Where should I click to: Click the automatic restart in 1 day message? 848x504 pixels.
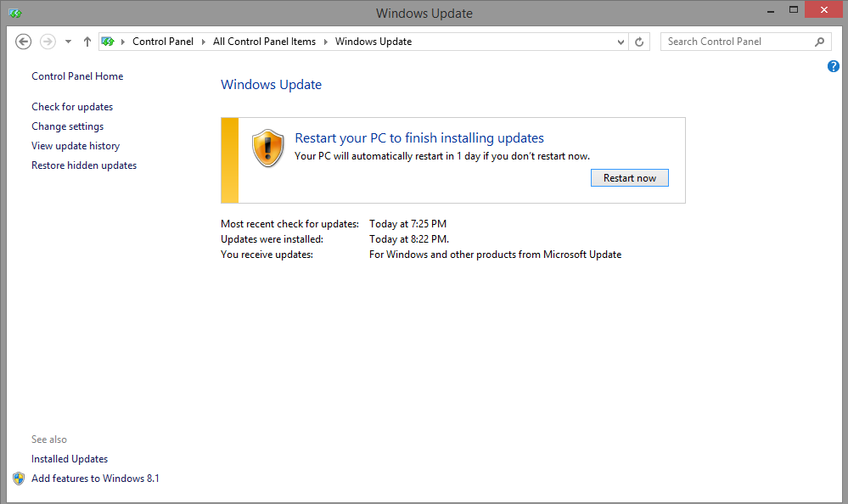[442, 156]
